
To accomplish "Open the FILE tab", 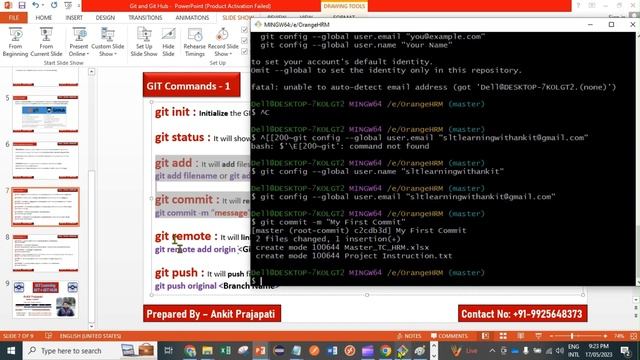I will 13,18.
